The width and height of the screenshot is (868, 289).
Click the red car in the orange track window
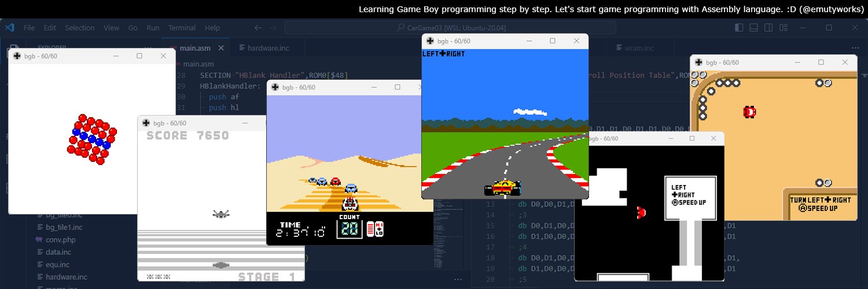[749, 111]
